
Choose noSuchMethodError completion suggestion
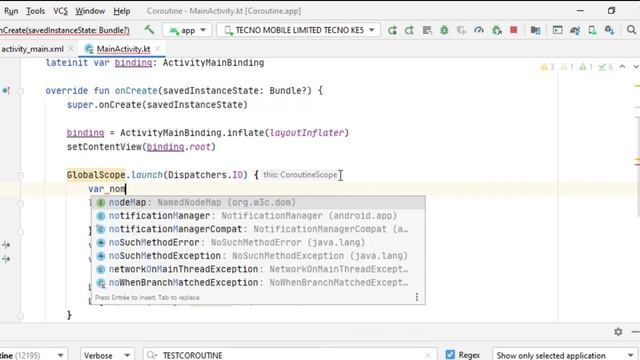click(x=258, y=242)
